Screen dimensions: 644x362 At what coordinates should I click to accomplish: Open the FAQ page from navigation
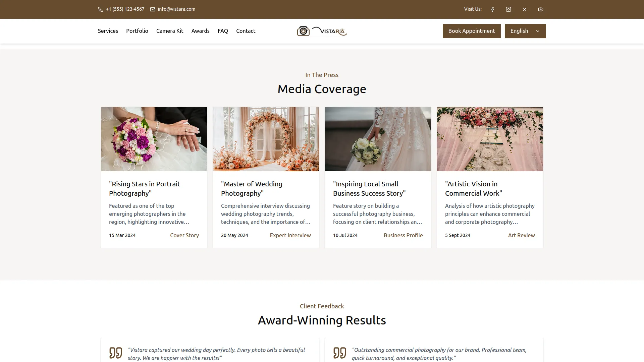[222, 31]
